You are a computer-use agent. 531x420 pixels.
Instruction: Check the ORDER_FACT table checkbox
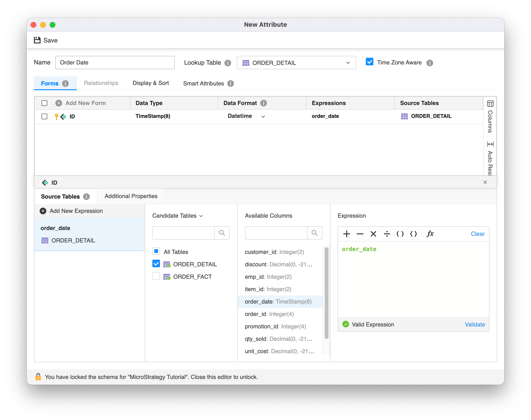[156, 276]
